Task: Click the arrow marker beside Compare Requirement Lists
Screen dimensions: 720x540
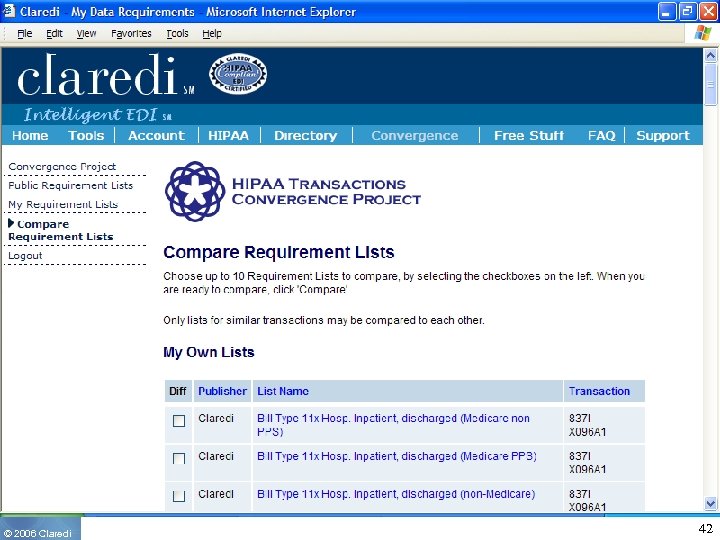Action: (x=11, y=224)
